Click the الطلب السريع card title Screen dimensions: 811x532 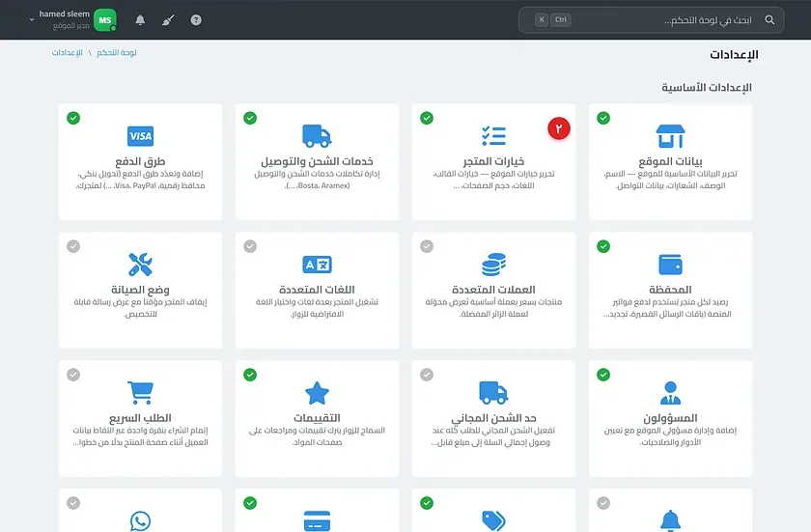140,418
